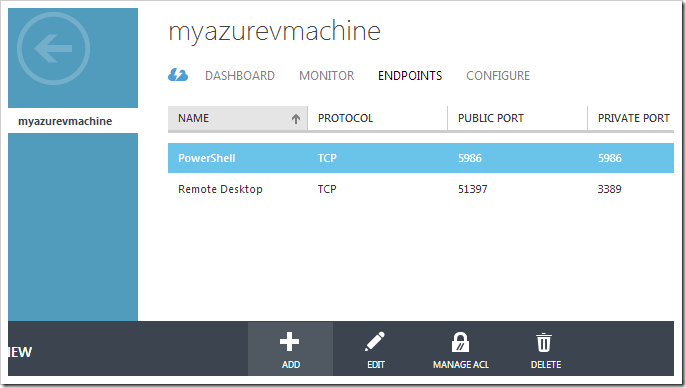
Task: Click public port 5986 of PowerShell
Action: coord(469,158)
